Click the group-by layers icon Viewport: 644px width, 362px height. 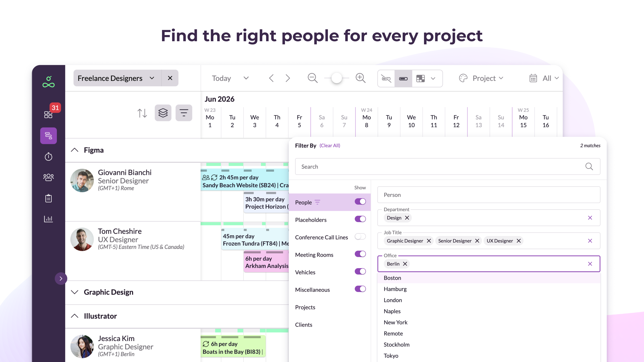(x=163, y=113)
